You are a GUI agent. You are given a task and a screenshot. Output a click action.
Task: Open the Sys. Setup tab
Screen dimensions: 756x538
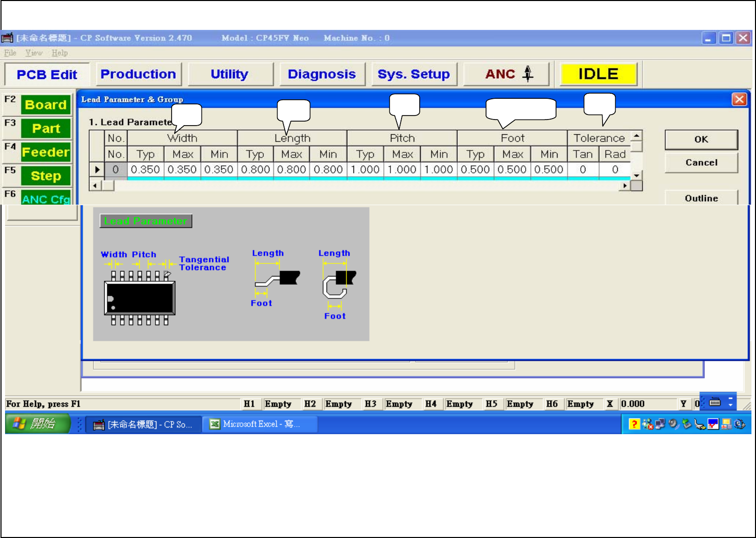(414, 74)
